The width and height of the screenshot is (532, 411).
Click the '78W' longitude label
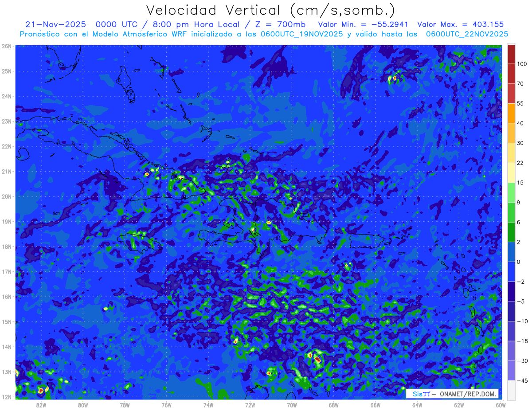(x=125, y=405)
